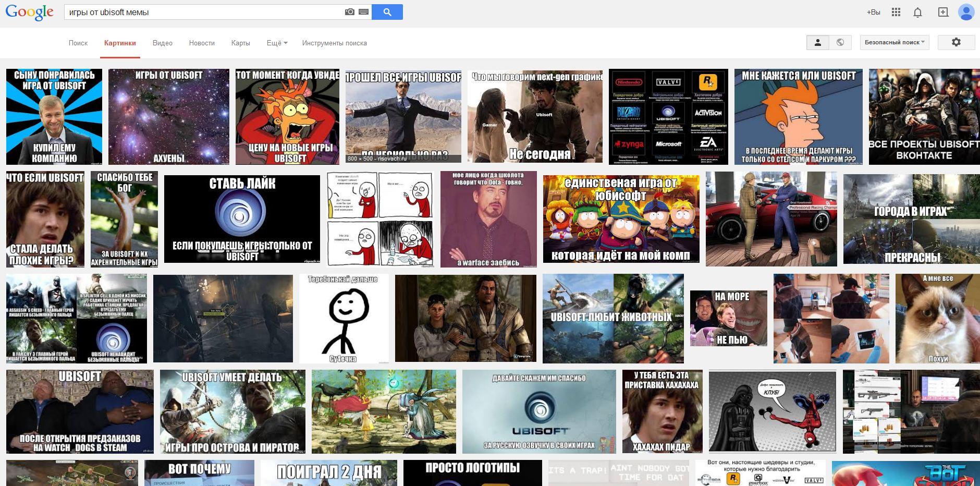Open the on-screen keyboard icon
The width and height of the screenshot is (980, 486).
[x=363, y=12]
